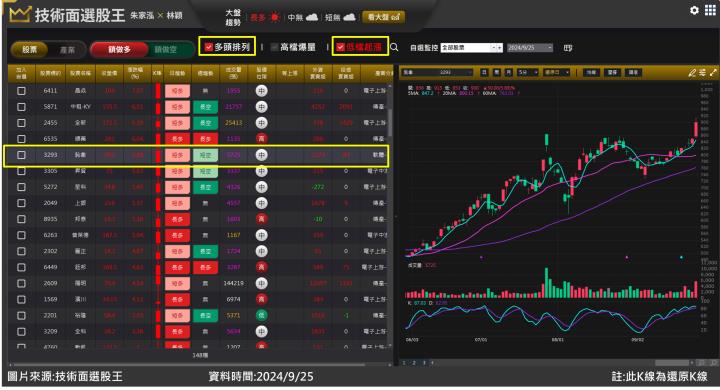Click green 長空 tag in row 5871
Screen dimensions: 720x390
[x=205, y=107]
